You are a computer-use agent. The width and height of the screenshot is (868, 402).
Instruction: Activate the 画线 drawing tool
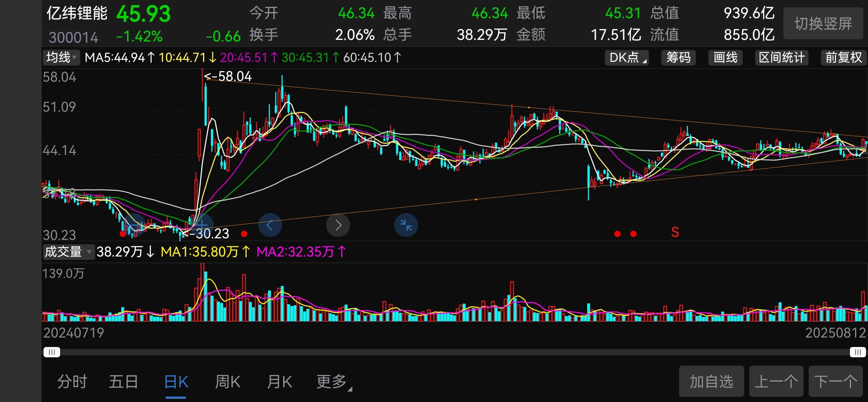pyautogui.click(x=725, y=57)
